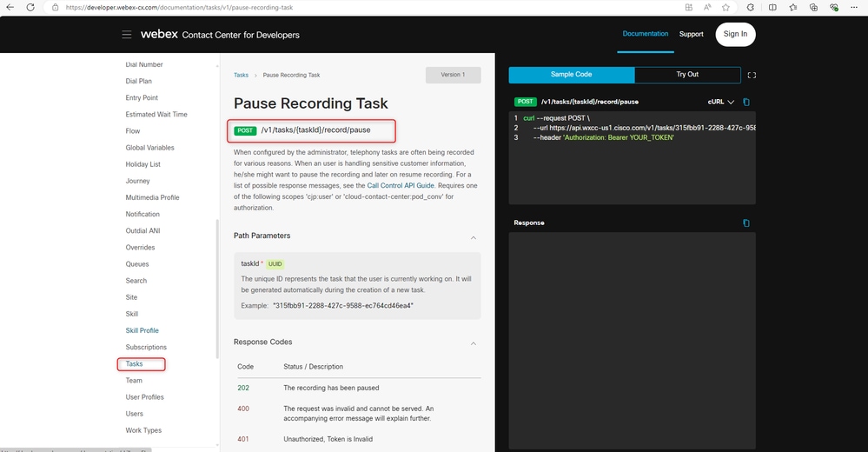Click the POST endpoint path under the heading
868x452 pixels.
click(315, 130)
